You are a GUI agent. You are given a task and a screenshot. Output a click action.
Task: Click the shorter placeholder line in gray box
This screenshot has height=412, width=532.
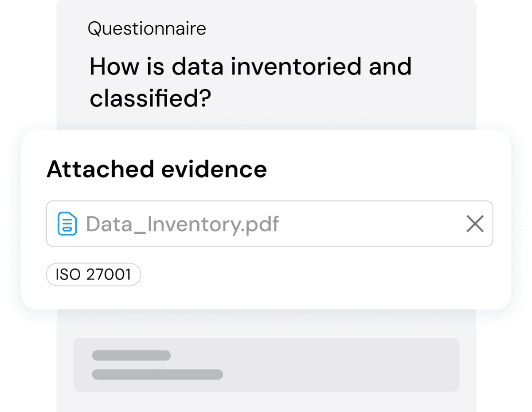[131, 355]
